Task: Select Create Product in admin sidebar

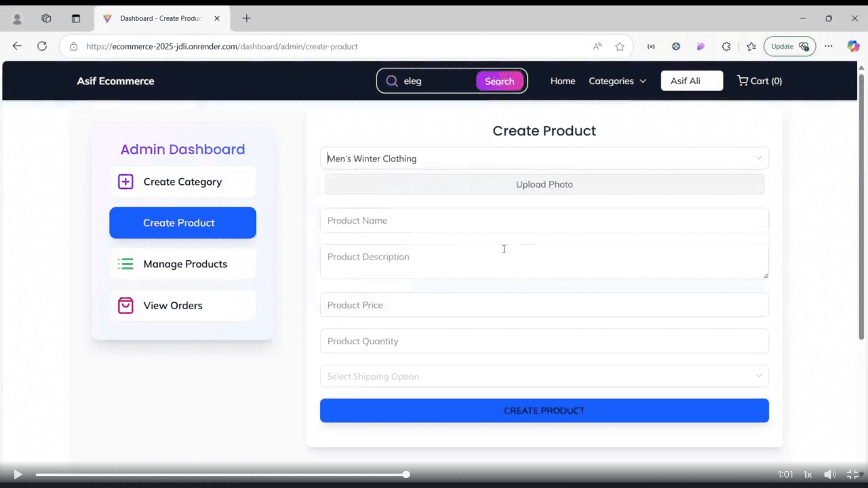Action: point(183,223)
